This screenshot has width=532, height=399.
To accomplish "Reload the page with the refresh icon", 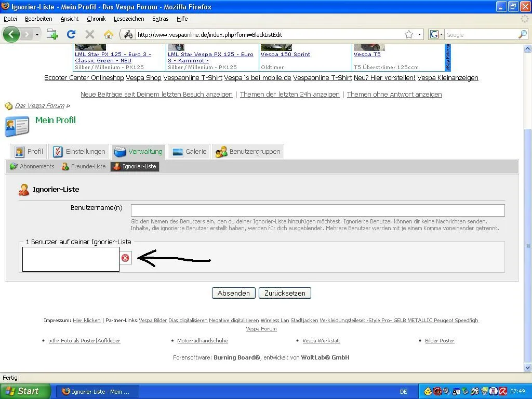I will coord(71,34).
